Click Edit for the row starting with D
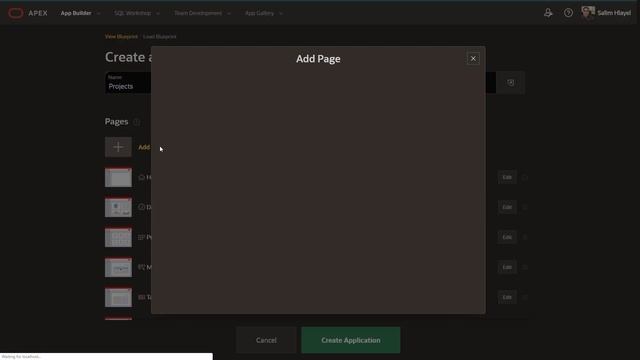 coord(507,207)
